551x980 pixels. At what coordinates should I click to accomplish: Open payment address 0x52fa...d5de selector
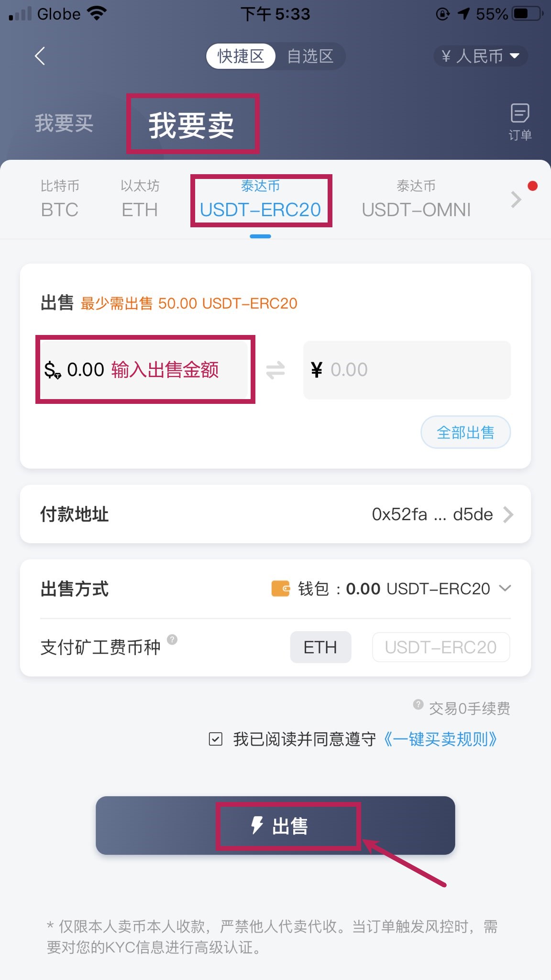point(442,514)
